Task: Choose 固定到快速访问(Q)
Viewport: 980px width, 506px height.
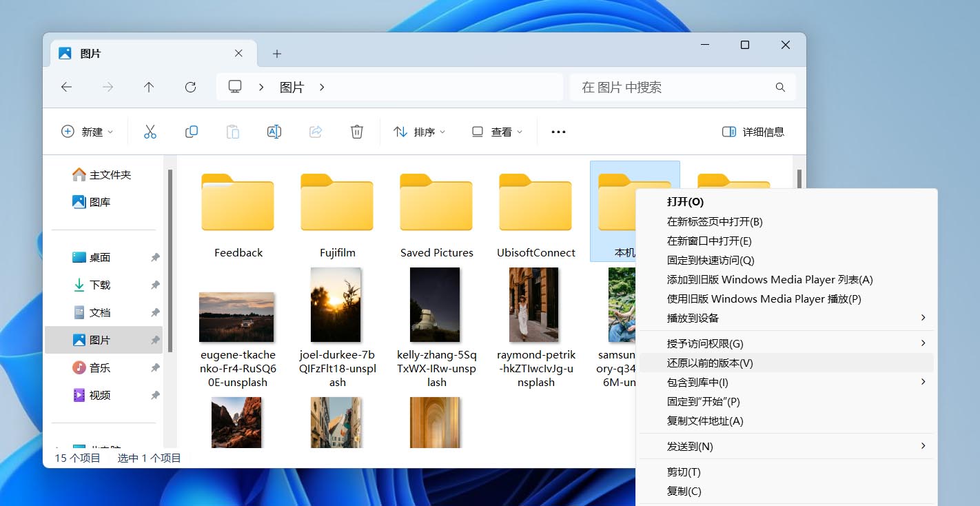Action: 786,260
